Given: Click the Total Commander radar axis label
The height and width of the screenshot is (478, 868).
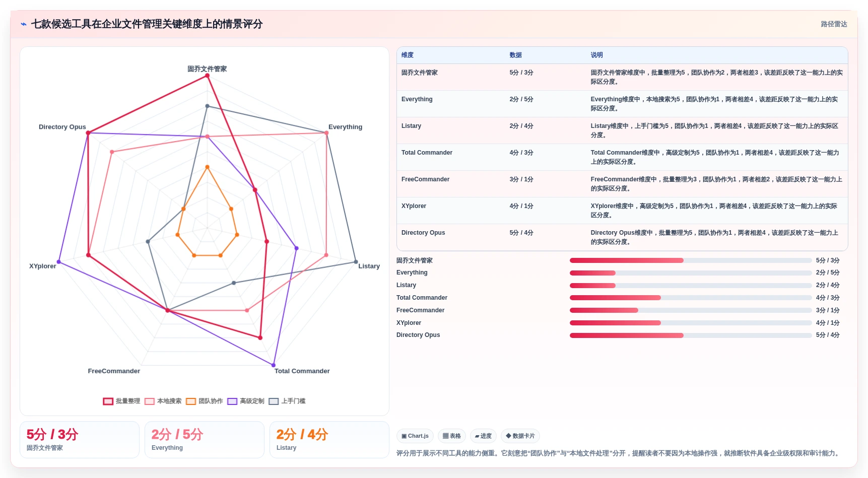Looking at the screenshot, I should coord(302,371).
